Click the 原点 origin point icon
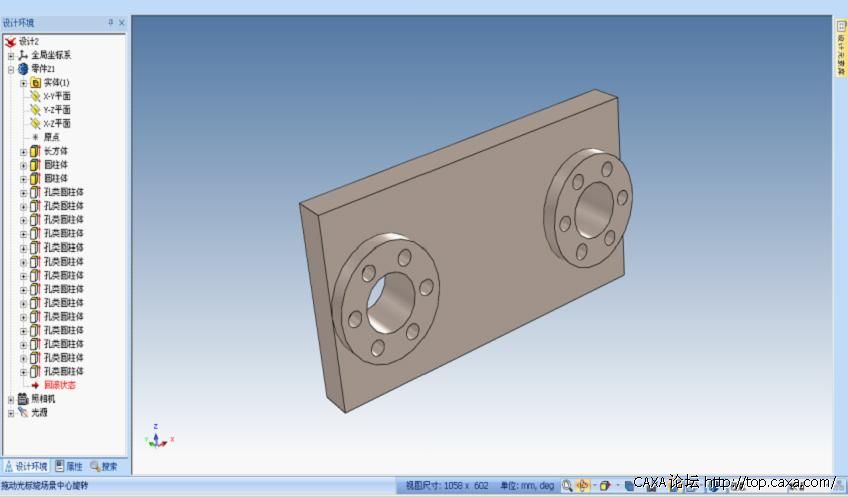This screenshot has height=497, width=848. pos(36,137)
